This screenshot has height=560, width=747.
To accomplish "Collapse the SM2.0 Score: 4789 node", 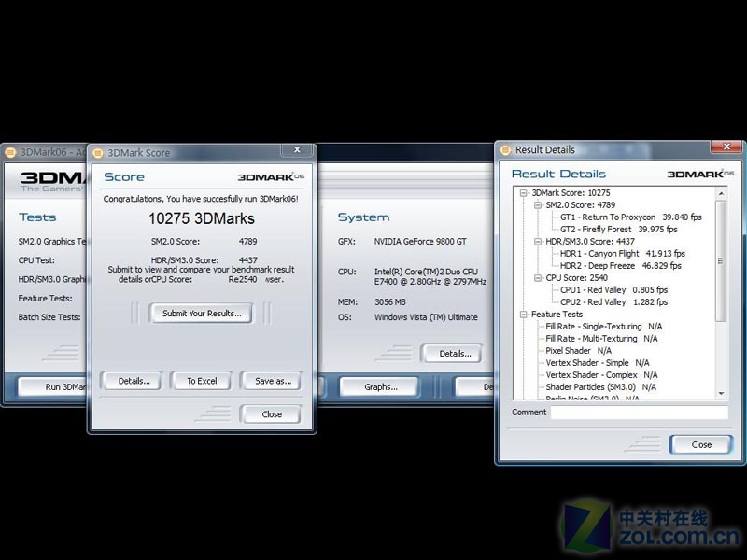I will click(538, 205).
